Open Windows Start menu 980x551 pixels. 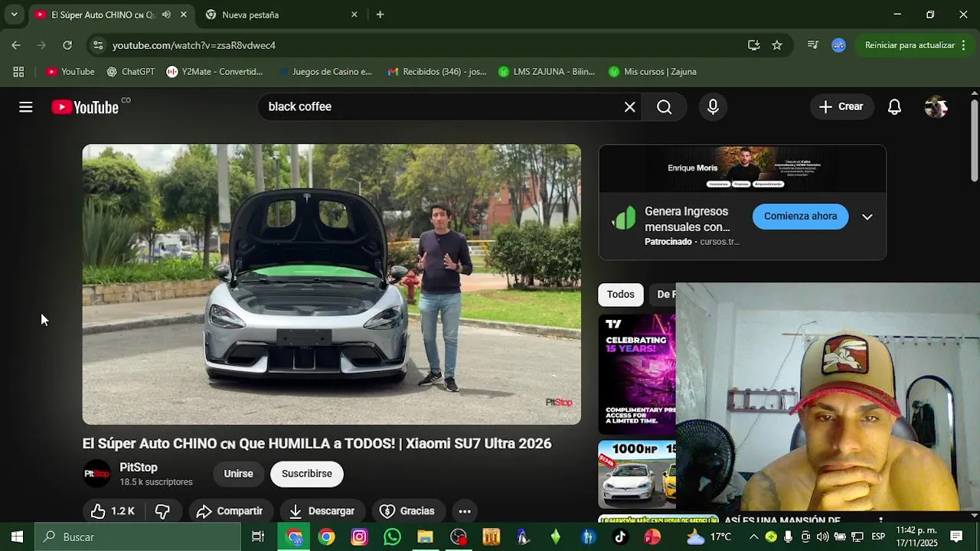[x=17, y=537]
